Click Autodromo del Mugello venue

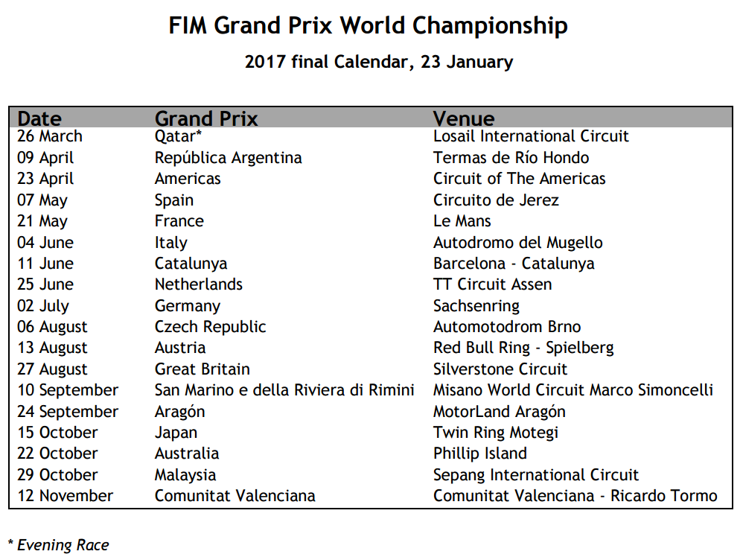tap(518, 243)
